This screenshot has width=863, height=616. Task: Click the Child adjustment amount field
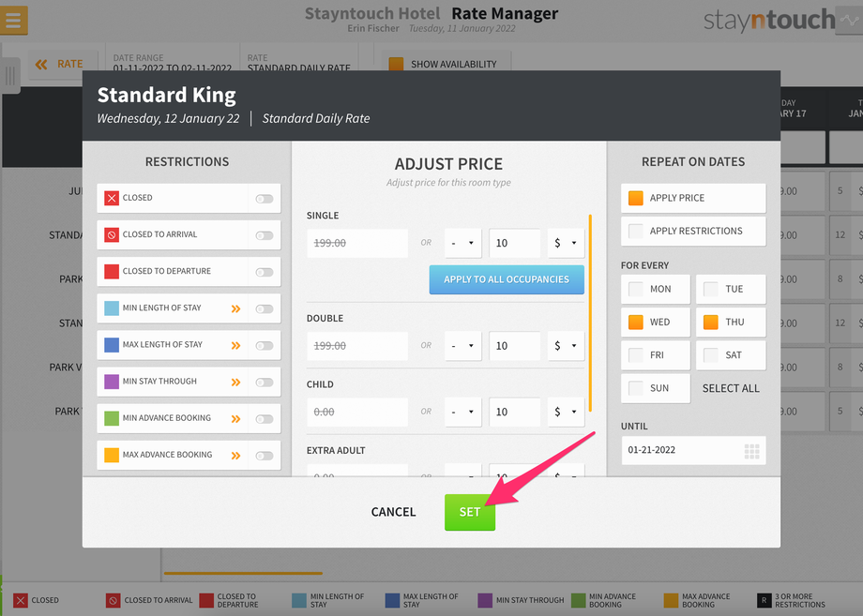click(x=515, y=412)
